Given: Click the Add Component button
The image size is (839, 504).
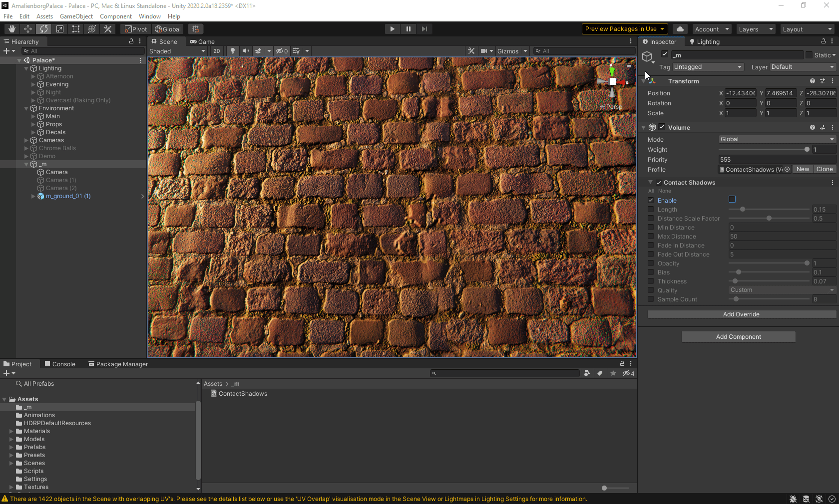Looking at the screenshot, I should 738,337.
